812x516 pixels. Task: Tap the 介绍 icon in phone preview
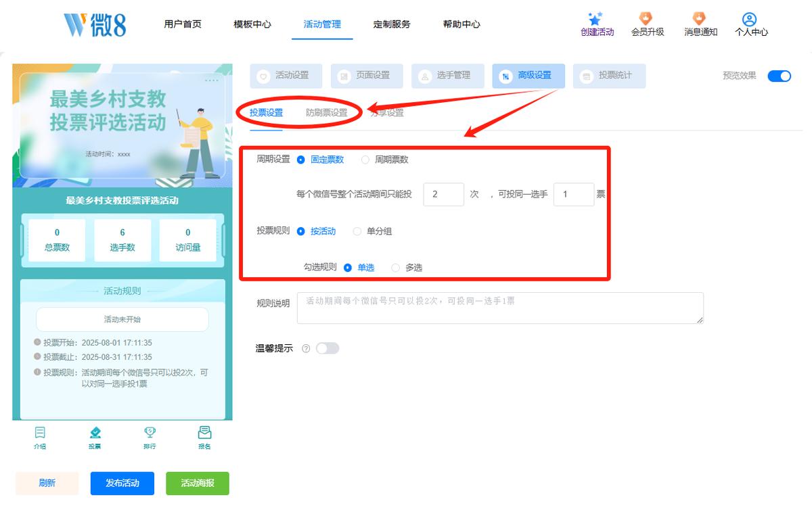coord(40,433)
